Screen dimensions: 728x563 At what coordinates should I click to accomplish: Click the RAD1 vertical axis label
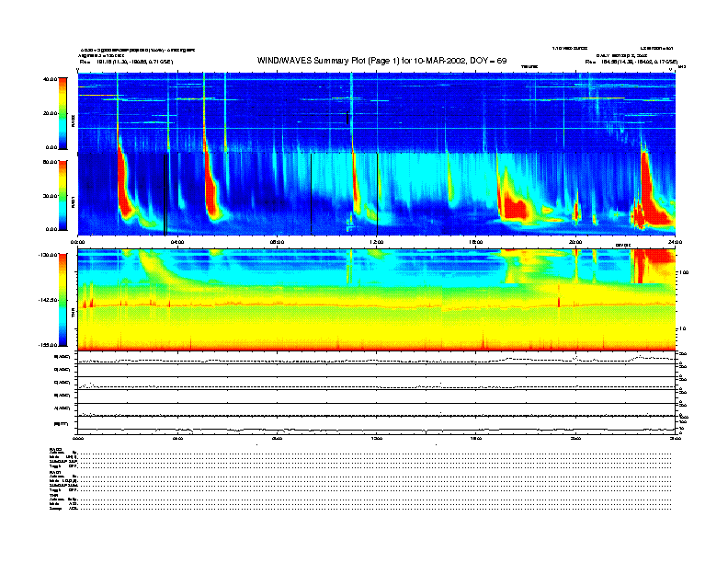(73, 202)
